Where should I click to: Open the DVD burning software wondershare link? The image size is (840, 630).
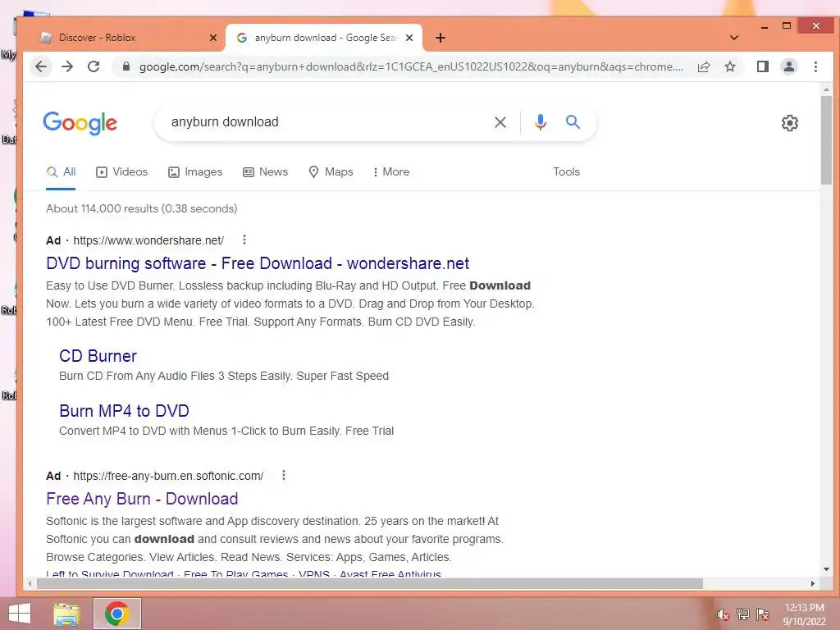pos(258,263)
